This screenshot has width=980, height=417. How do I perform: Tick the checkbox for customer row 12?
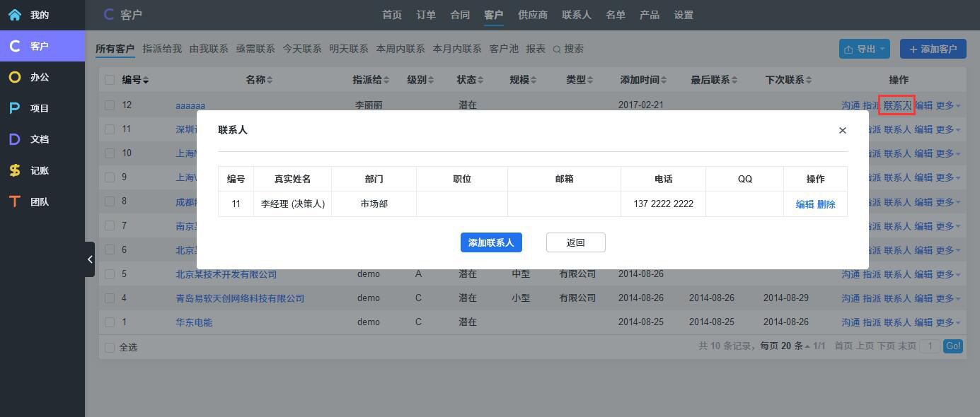[110, 105]
